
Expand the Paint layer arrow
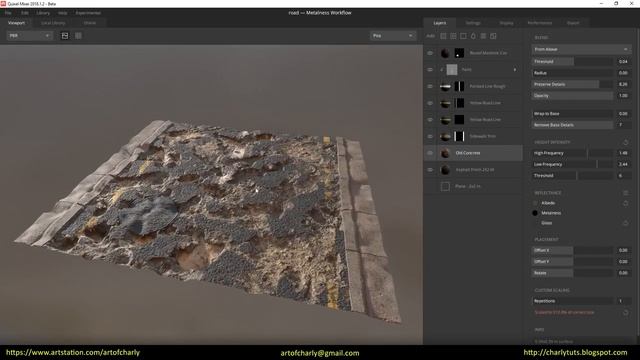click(x=515, y=70)
